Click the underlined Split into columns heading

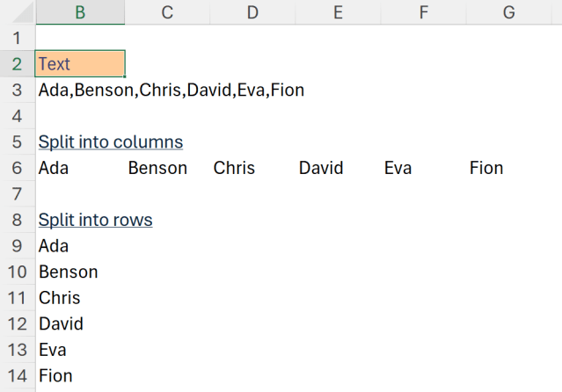(110, 142)
